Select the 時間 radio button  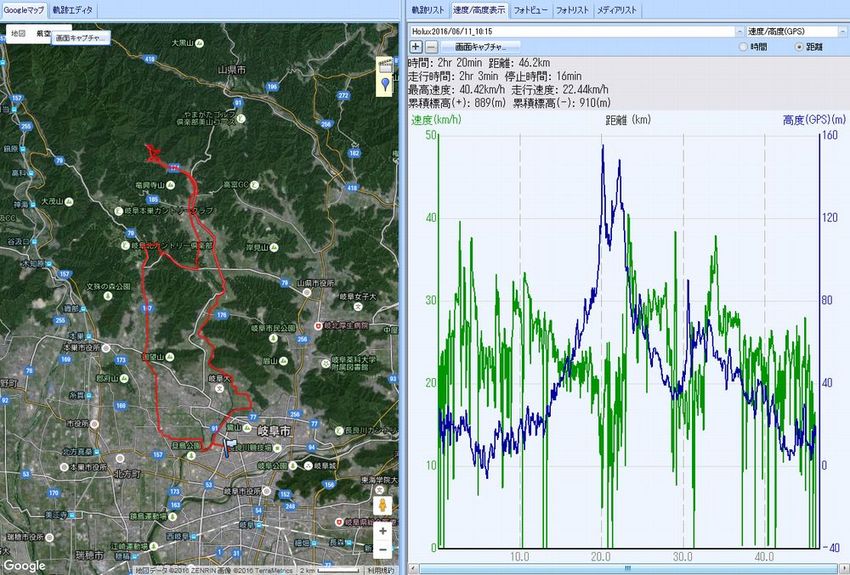[x=743, y=47]
